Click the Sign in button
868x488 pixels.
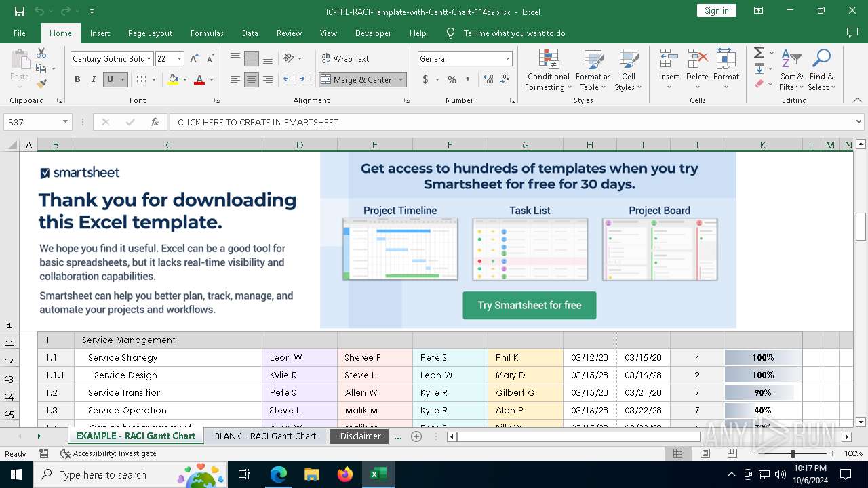tap(716, 11)
